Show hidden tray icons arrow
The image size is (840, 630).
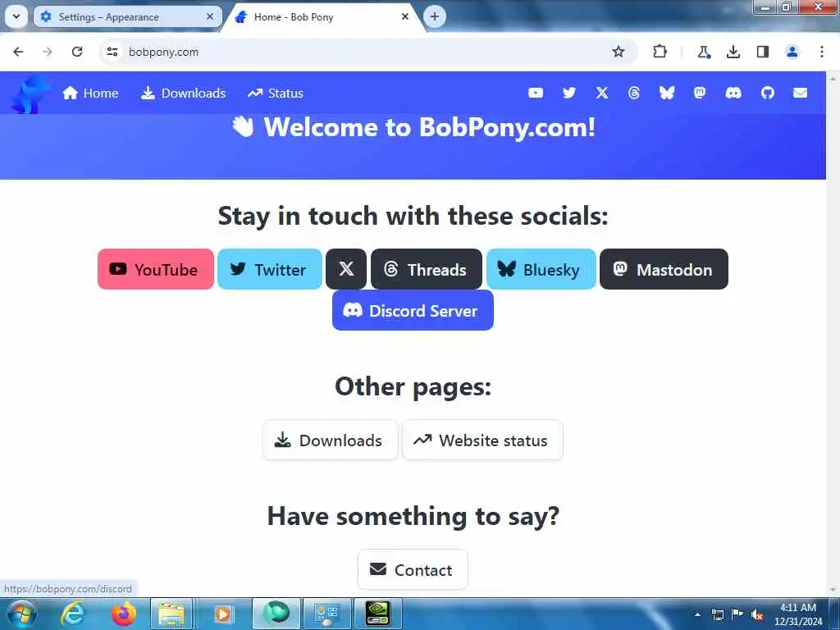[x=697, y=614]
